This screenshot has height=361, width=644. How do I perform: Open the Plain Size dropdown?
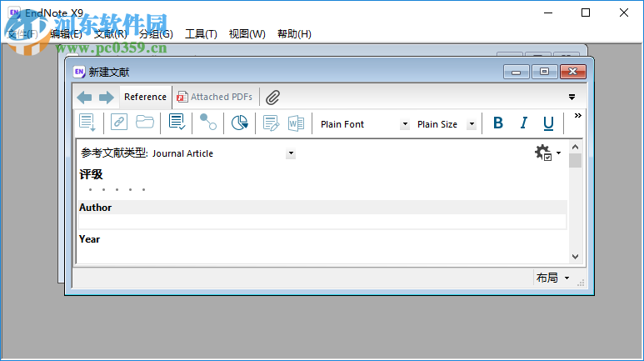(x=472, y=123)
